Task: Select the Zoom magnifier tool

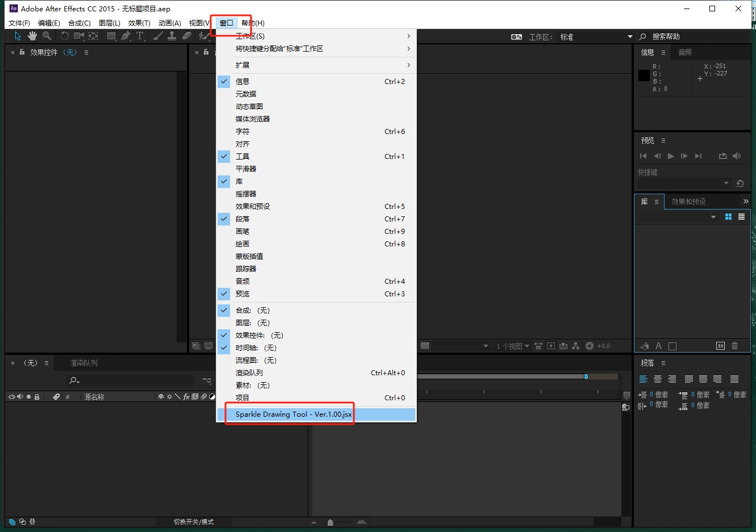Action: [x=47, y=36]
